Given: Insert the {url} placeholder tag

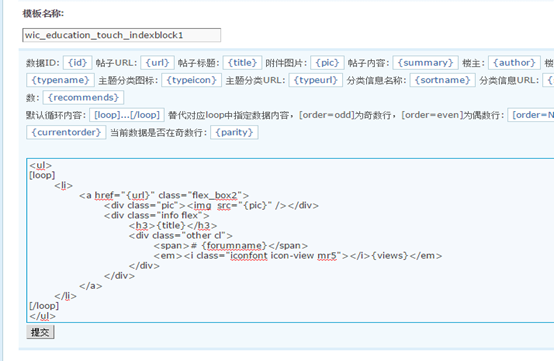Looking at the screenshot, I should 158,63.
